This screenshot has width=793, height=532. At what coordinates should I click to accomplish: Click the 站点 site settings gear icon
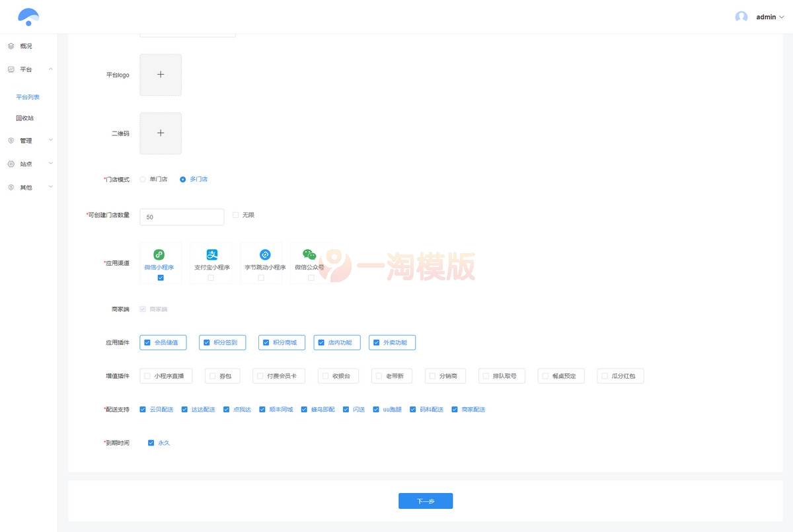10,163
